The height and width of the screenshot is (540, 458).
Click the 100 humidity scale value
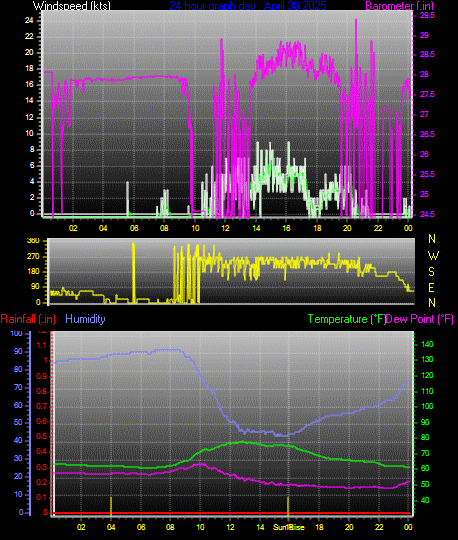(x=16, y=333)
